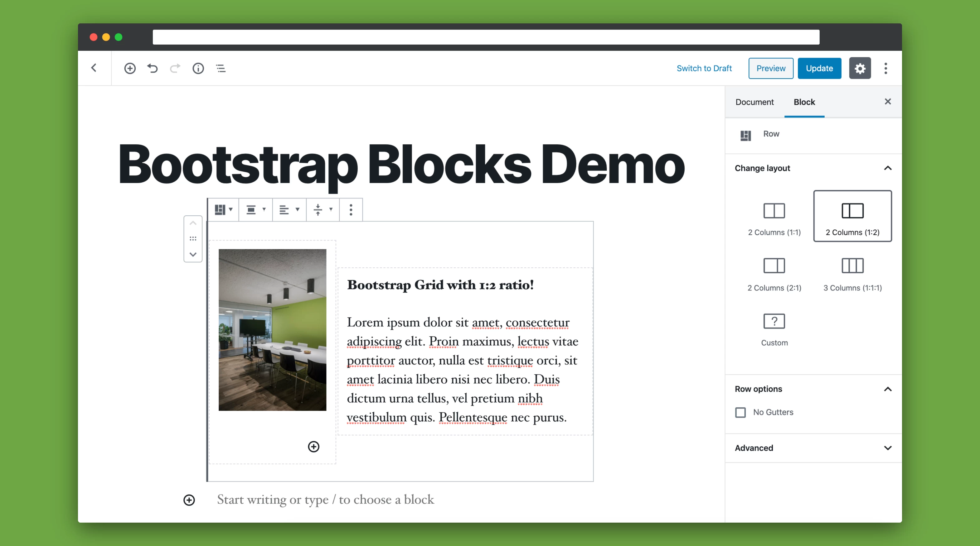Open the horizontal column alignment dropdown
The height and width of the screenshot is (546, 980).
pos(289,209)
